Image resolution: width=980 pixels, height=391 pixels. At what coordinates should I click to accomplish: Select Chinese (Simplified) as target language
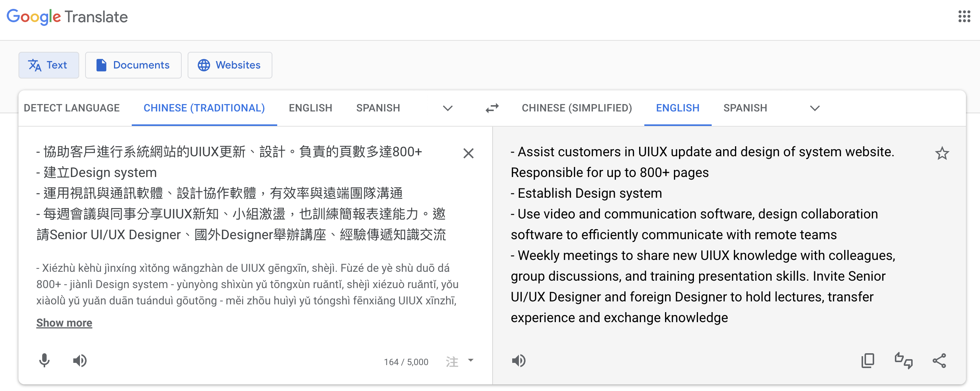576,108
